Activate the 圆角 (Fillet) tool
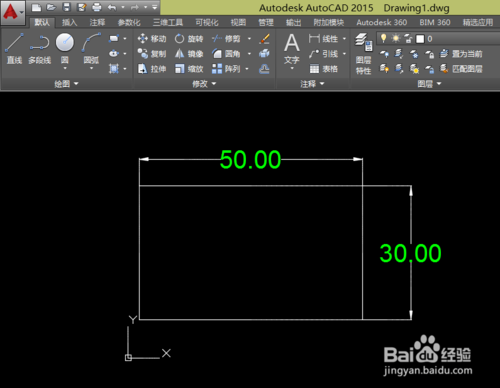The image size is (500, 388). (226, 54)
